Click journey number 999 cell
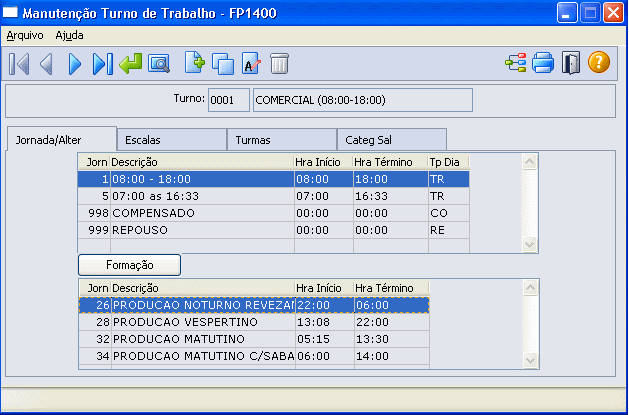 tap(95, 230)
